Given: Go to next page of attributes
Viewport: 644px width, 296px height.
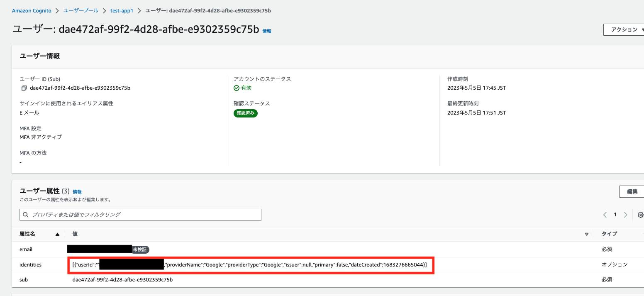Looking at the screenshot, I should pos(626,215).
